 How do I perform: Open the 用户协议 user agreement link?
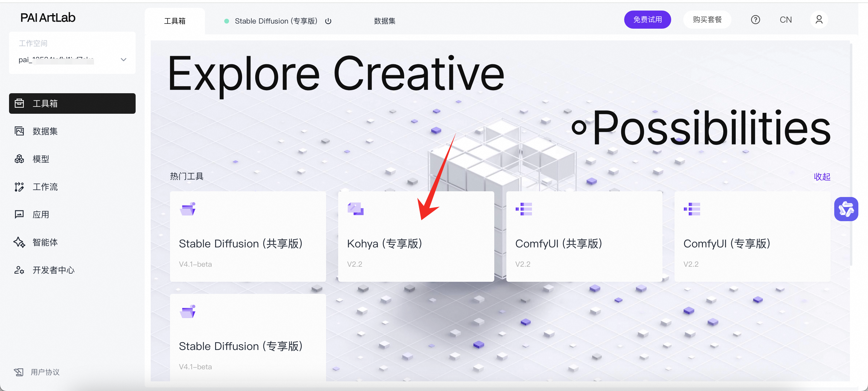(45, 372)
